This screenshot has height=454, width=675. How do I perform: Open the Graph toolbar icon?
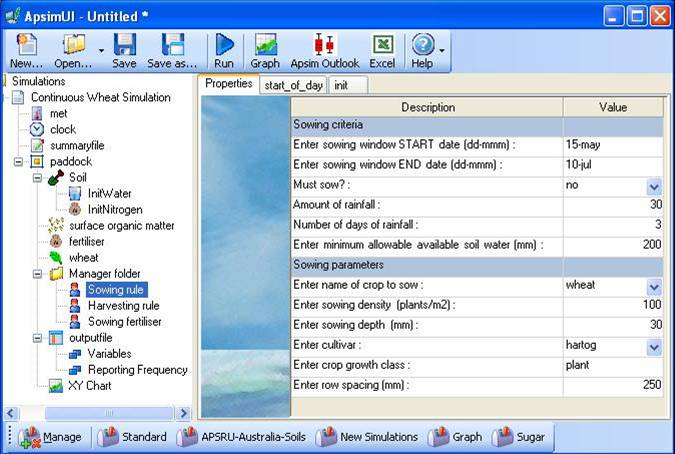(265, 50)
